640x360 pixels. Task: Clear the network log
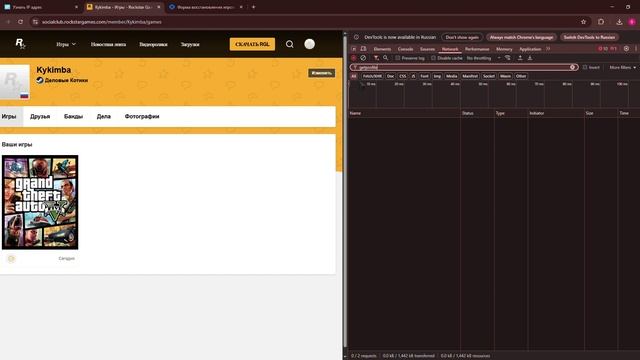pyautogui.click(x=363, y=58)
